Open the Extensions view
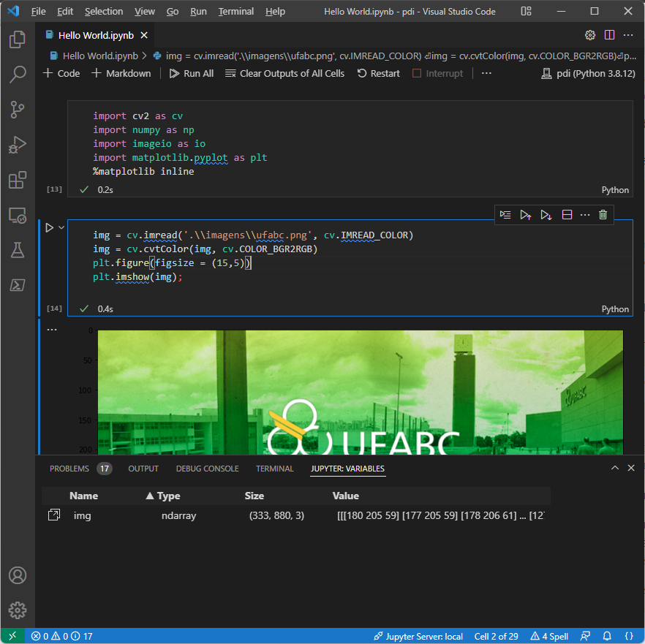645x644 pixels. 18,180
